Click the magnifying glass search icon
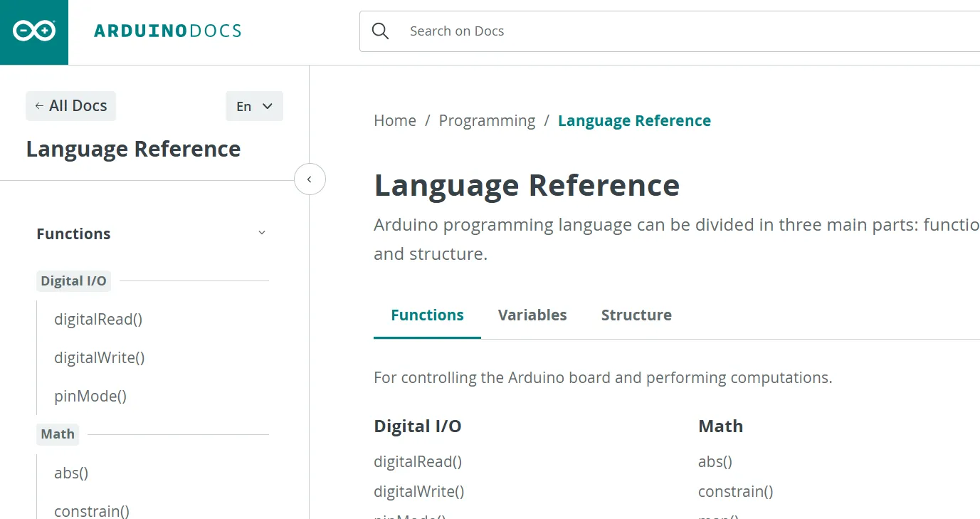The width and height of the screenshot is (980, 519). (x=381, y=31)
